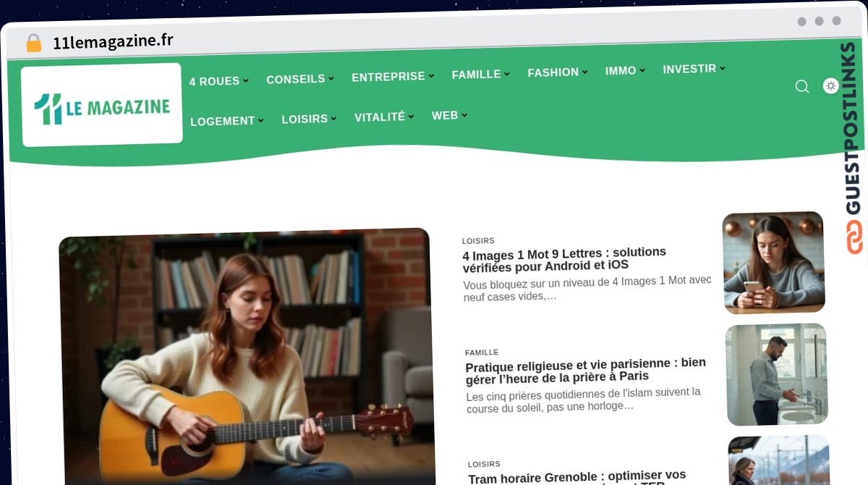Open article 4 Images 1 Mot 9 Lettres
The width and height of the screenshot is (868, 485).
point(564,259)
